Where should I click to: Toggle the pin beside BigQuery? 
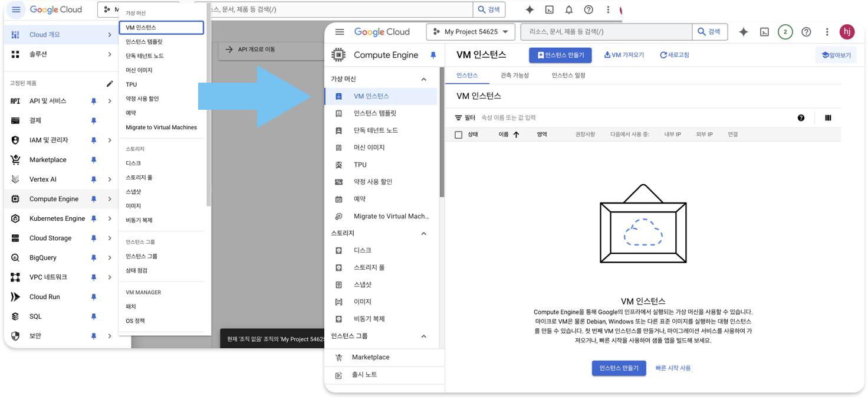[x=93, y=258]
